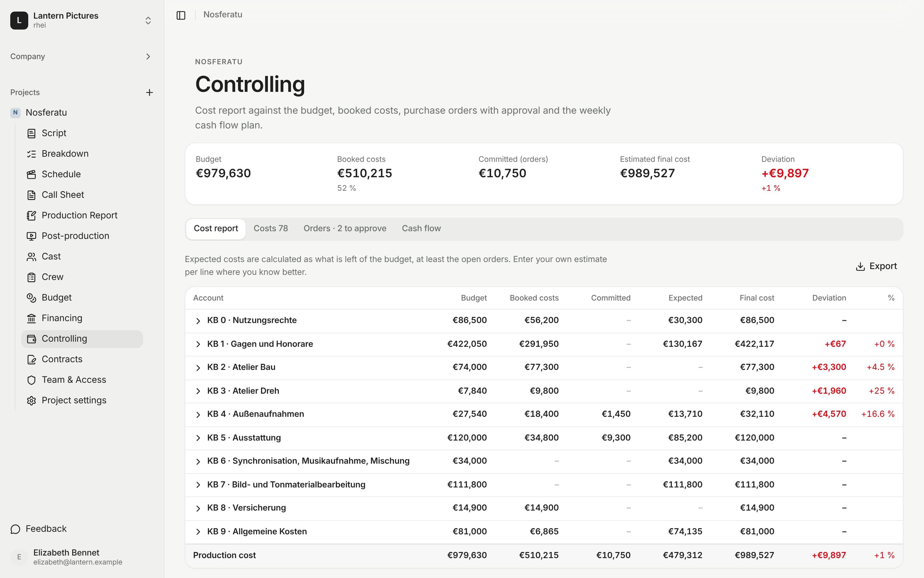Screen dimensions: 924x578
Task: Open the Financing bank icon
Action: click(31, 319)
